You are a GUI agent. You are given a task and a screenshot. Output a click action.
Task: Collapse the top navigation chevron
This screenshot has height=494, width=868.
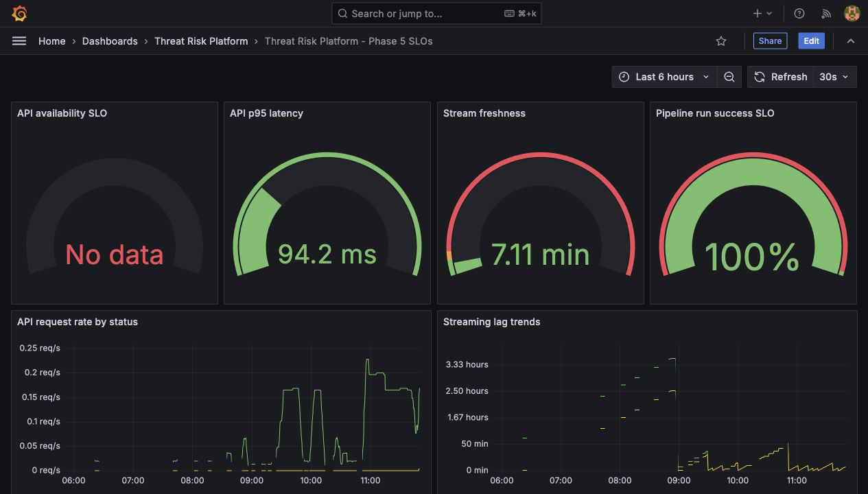pos(851,41)
